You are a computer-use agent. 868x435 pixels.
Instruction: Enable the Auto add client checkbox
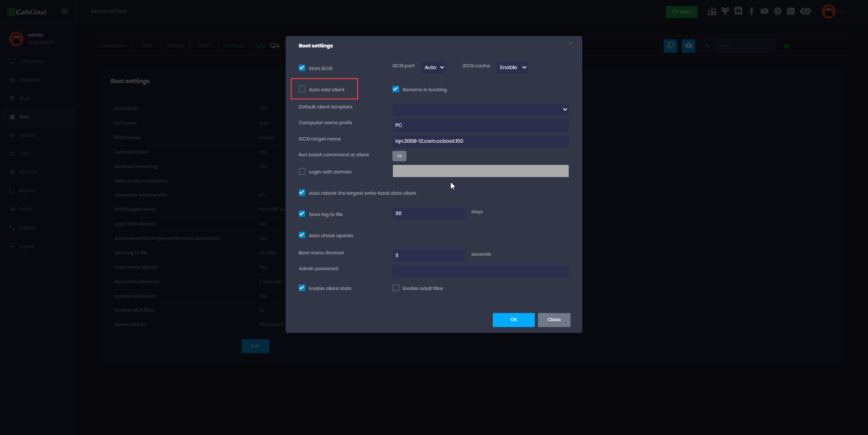tap(302, 89)
